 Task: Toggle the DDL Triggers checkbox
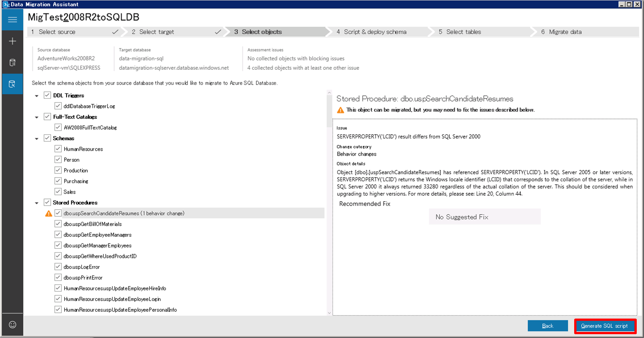(47, 95)
